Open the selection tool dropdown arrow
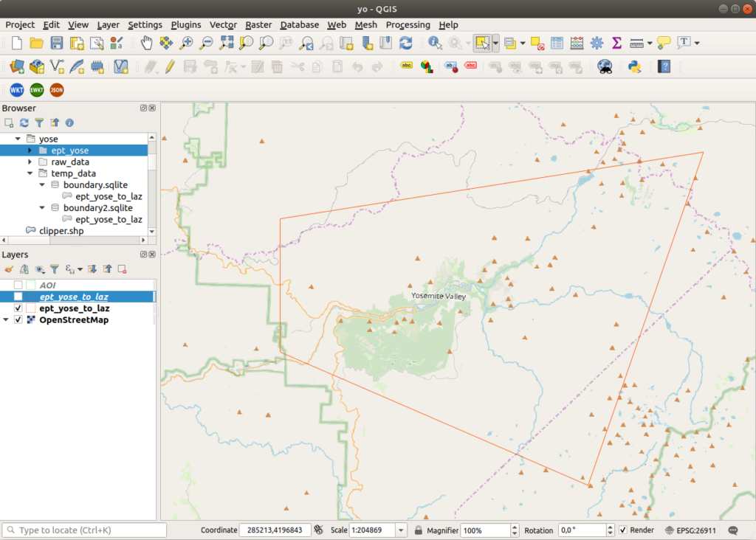 click(x=495, y=43)
